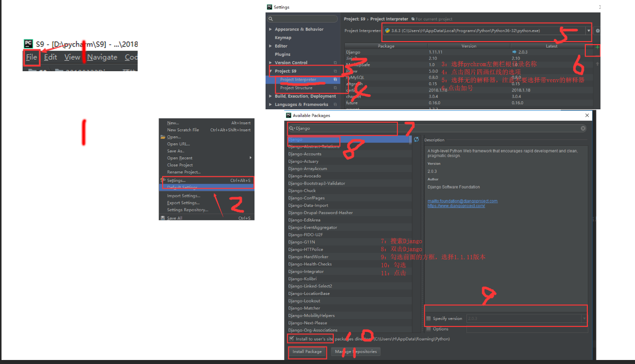
Task: Choose Close Project menu entry
Action: [x=207, y=165]
